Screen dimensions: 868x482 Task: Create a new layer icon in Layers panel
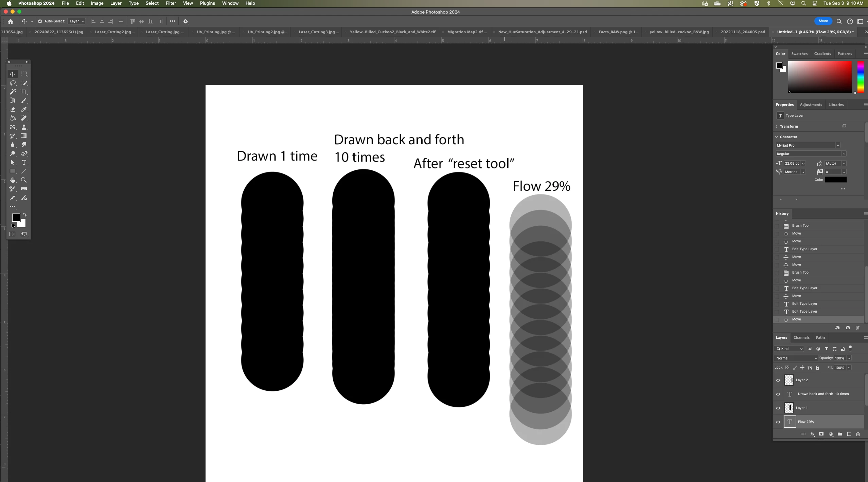coord(849,434)
